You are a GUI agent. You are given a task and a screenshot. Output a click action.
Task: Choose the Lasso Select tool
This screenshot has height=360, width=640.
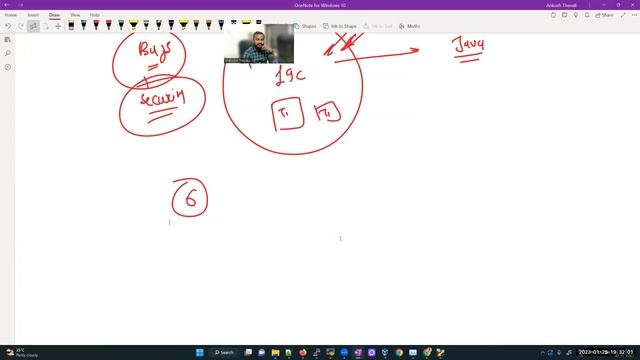click(x=46, y=26)
